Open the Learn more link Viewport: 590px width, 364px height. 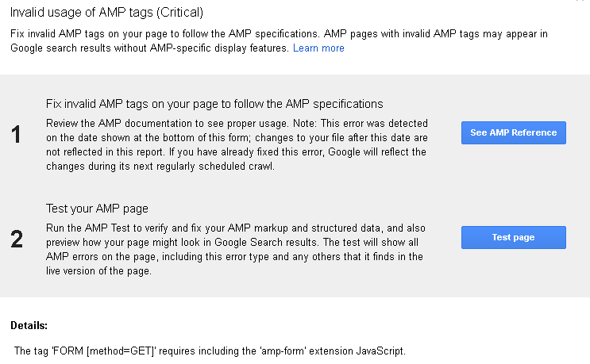click(x=318, y=48)
